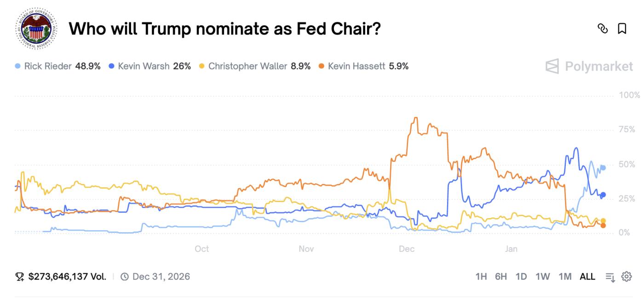
Task: Select the 6H time range
Action: point(501,277)
